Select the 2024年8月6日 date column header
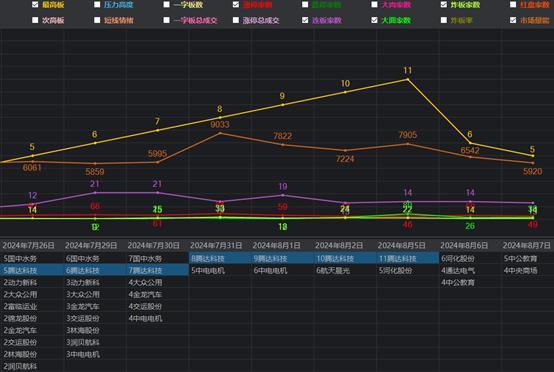554x372 pixels. coord(464,245)
